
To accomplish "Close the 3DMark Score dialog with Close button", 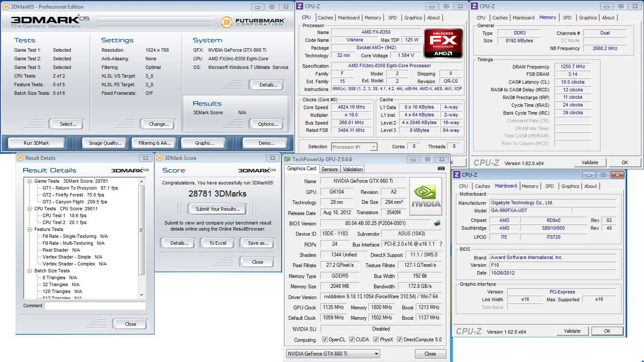I will tap(257, 262).
